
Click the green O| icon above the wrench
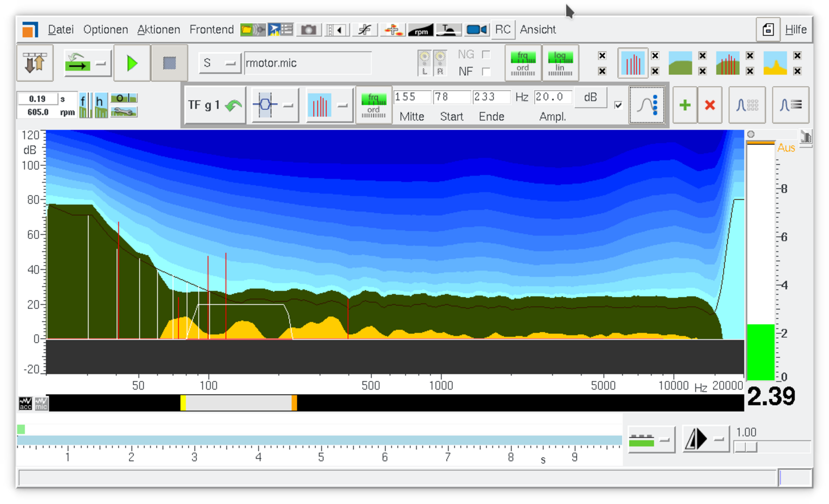point(124,98)
